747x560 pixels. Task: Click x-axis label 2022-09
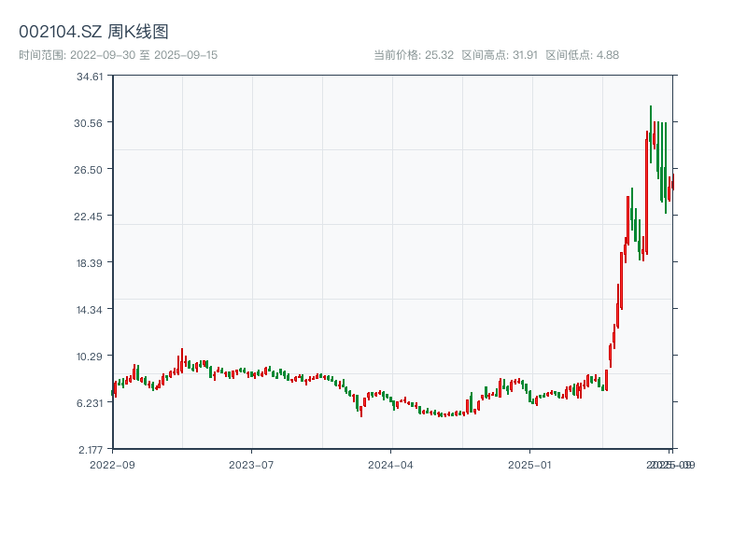click(112, 465)
